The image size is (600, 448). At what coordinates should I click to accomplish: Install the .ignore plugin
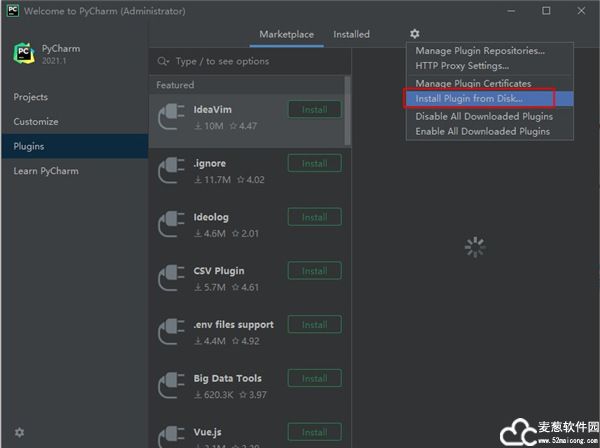click(315, 163)
